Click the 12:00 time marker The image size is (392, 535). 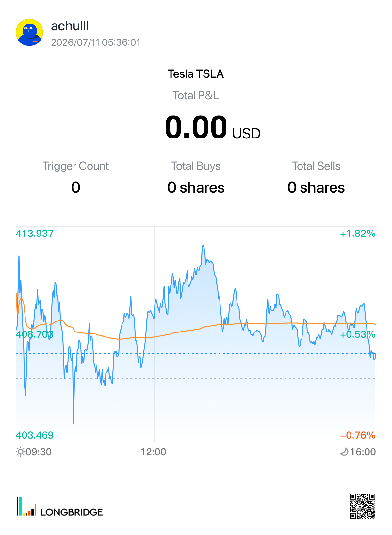tap(153, 452)
